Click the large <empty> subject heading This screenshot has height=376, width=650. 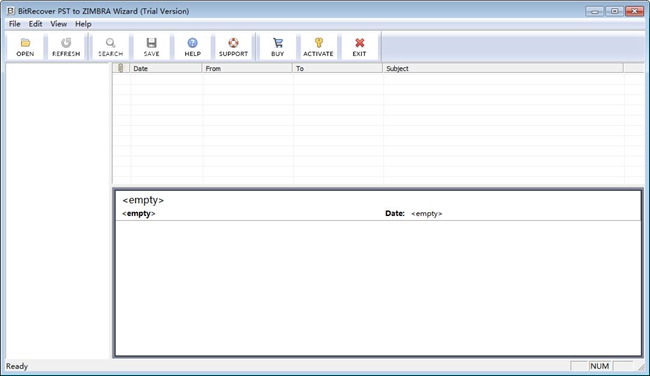[x=143, y=200]
